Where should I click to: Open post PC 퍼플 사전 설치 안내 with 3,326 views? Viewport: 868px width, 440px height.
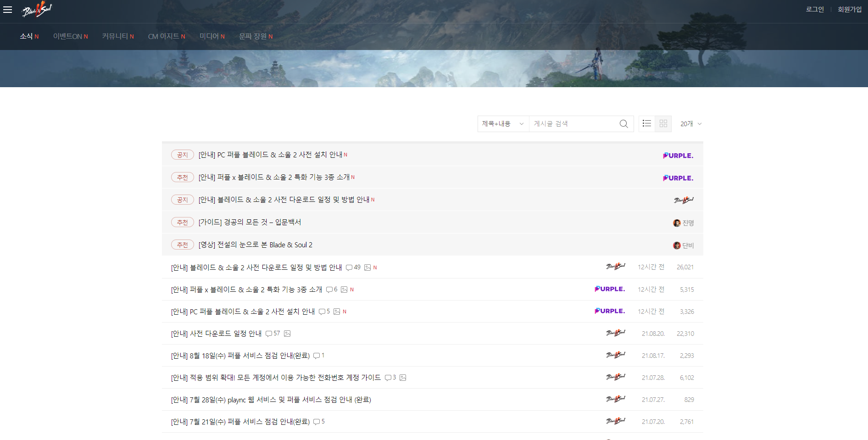click(243, 312)
